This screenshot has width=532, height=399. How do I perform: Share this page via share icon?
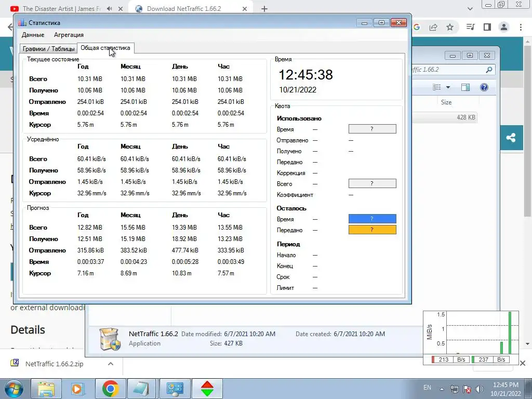(433, 27)
